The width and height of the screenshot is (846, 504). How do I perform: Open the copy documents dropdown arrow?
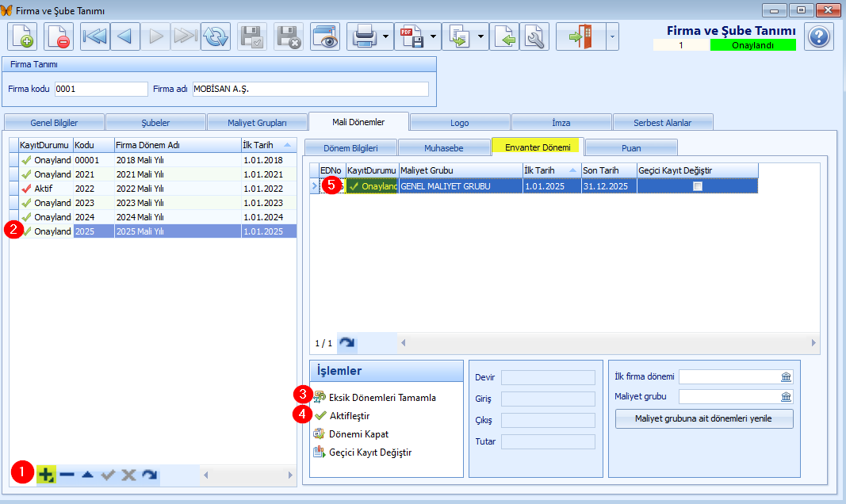pos(480,36)
